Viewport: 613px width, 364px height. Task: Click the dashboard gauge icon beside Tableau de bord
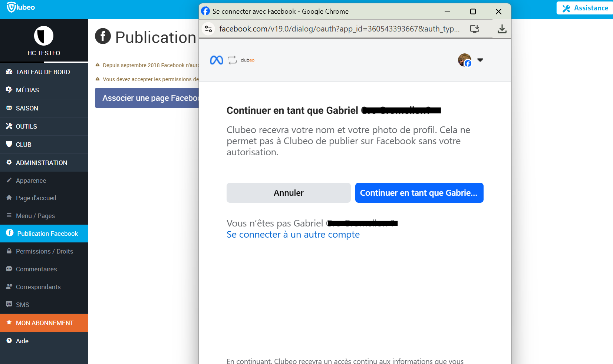(x=9, y=72)
